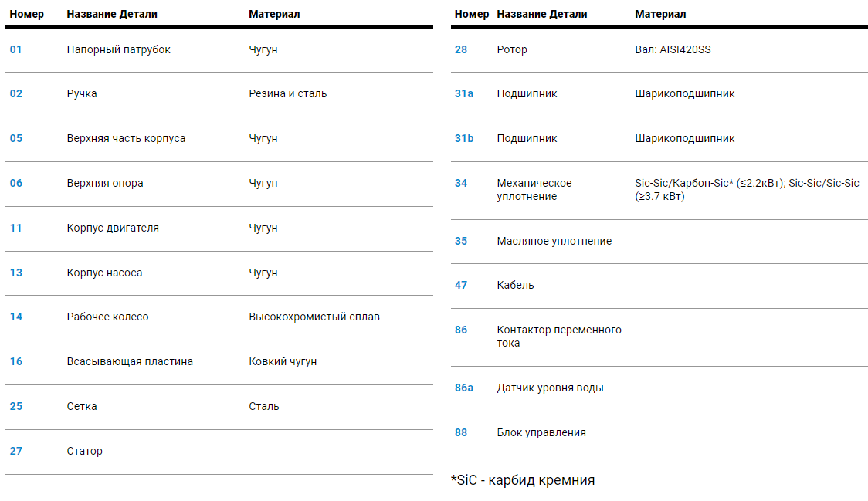868x501 pixels.
Task: Open part number 11 link
Action: pos(16,228)
